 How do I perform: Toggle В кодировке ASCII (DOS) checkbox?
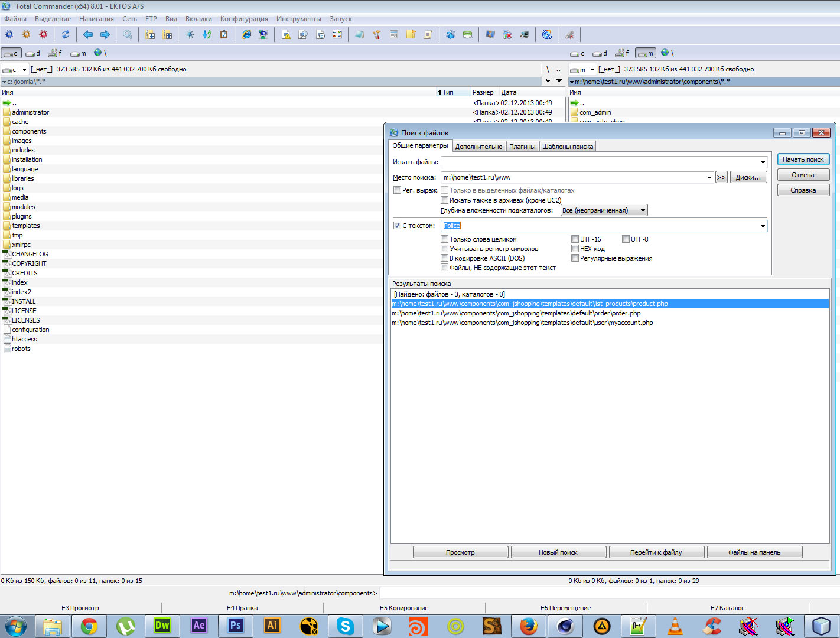(x=445, y=258)
